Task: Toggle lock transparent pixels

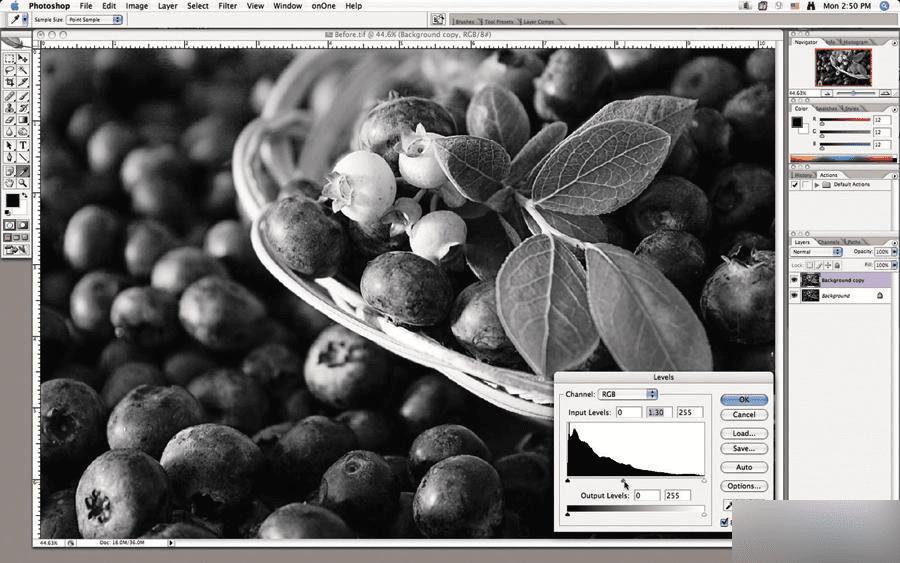Action: (810, 265)
